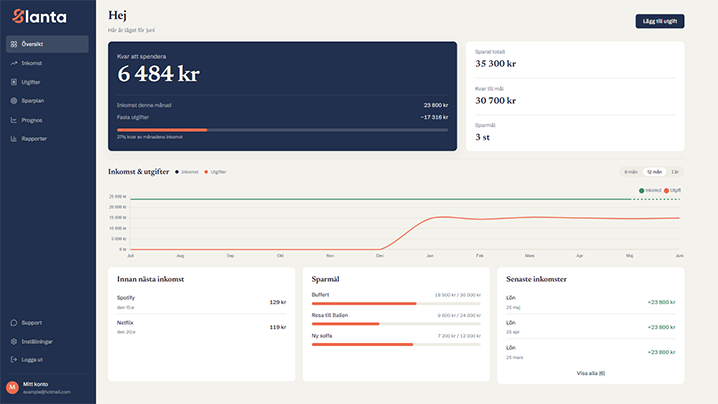Viewport: 718px width, 404px height.
Task: Select the 12 mån chart range
Action: (654, 172)
